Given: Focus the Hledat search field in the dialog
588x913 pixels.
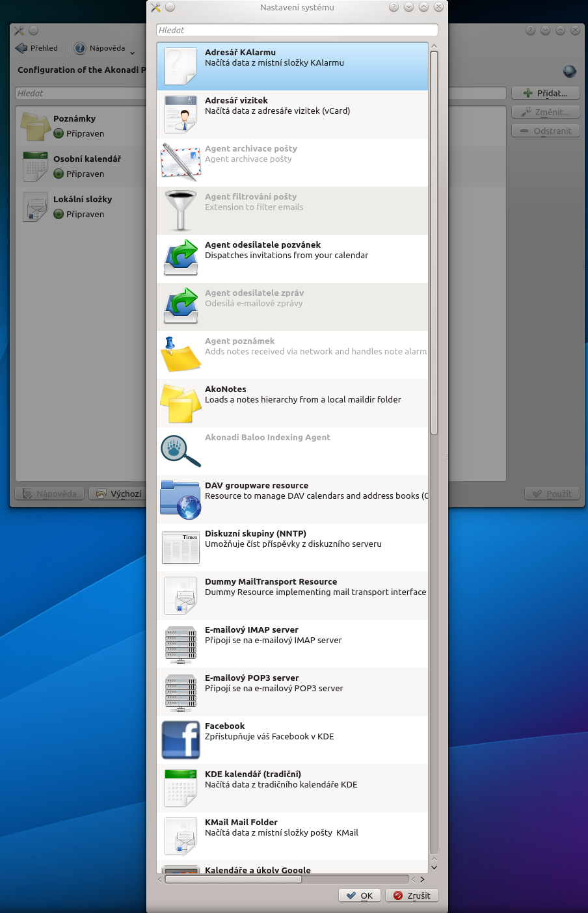Looking at the screenshot, I should [x=297, y=30].
